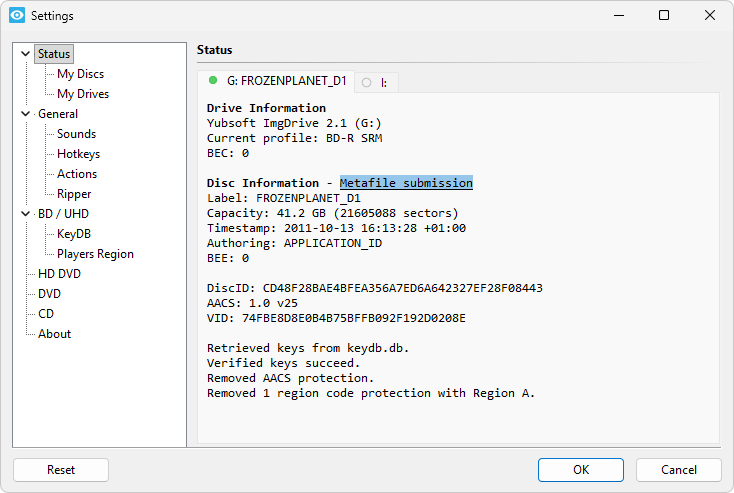734x493 pixels.
Task: Open the About page
Action: [x=54, y=334]
